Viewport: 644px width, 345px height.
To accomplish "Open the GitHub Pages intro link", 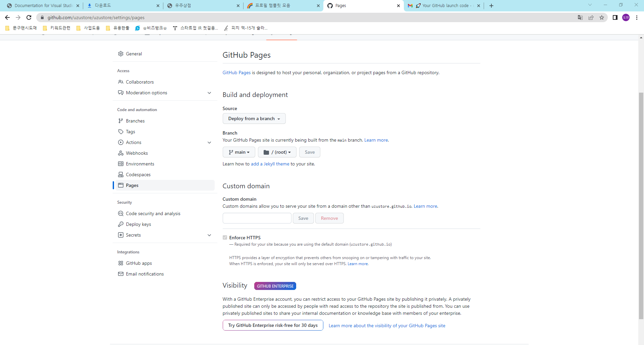I will tap(236, 72).
